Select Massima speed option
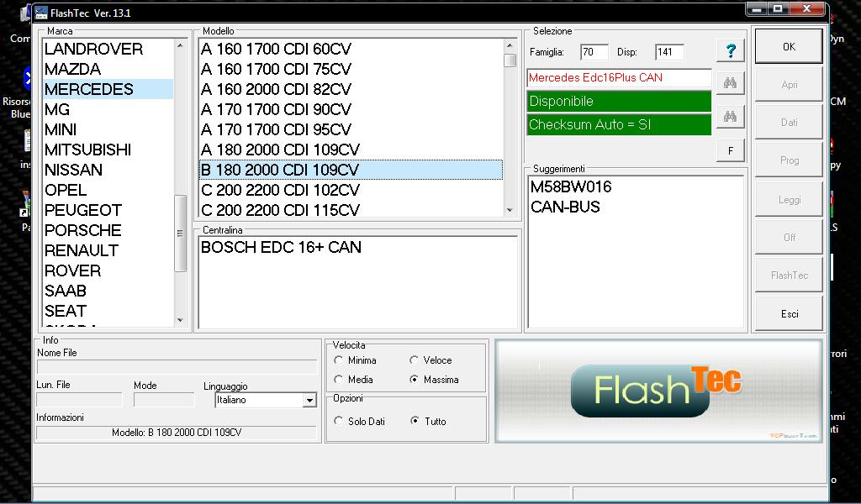The width and height of the screenshot is (861, 504). 414,380
